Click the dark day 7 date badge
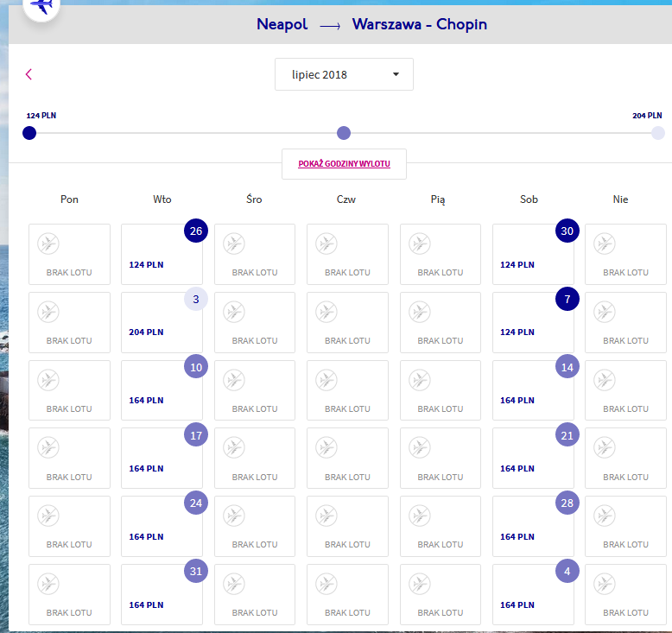 tap(567, 299)
